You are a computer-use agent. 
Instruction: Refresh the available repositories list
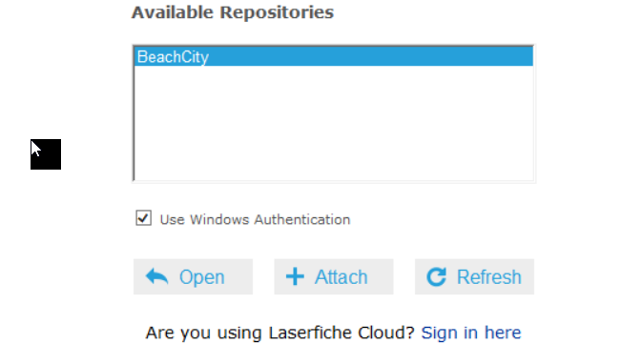click(x=474, y=276)
